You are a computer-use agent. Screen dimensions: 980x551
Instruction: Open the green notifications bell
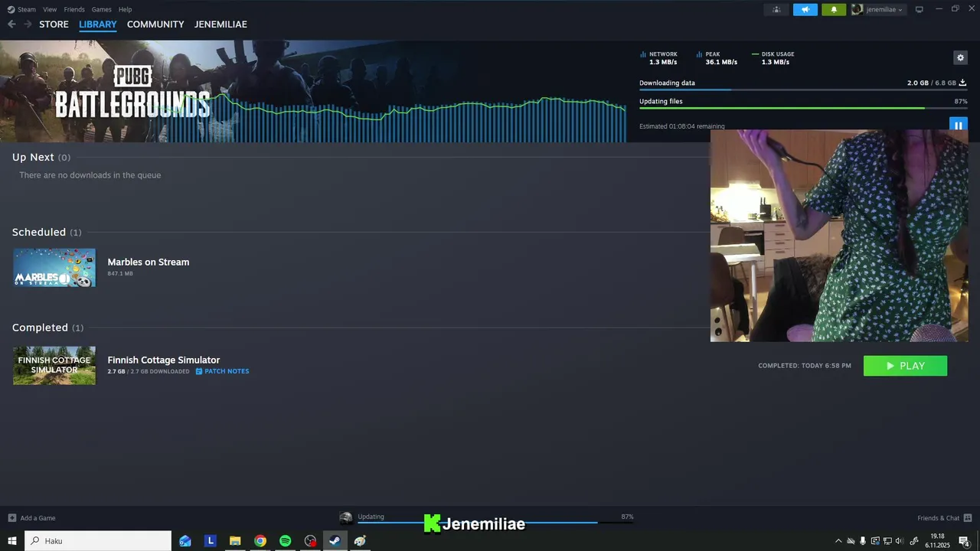[834, 9]
